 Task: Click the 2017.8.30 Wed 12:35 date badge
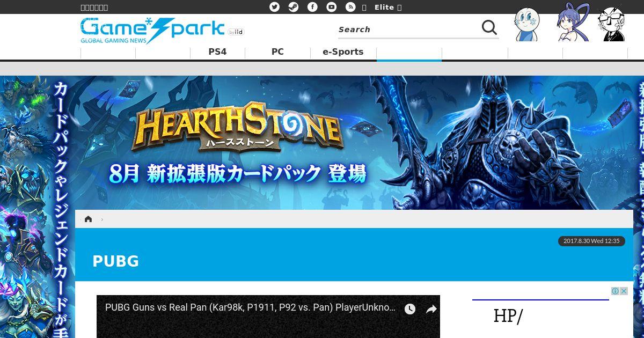coord(591,241)
